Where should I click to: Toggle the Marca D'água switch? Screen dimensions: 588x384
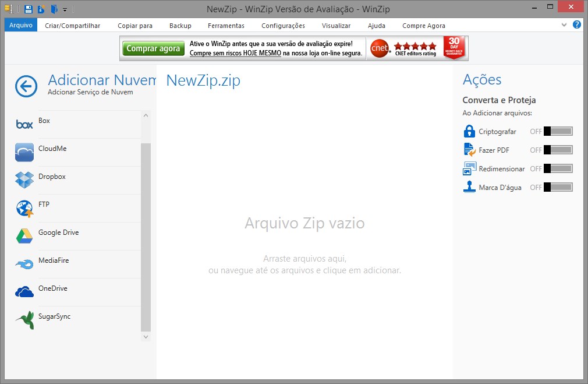(x=558, y=187)
